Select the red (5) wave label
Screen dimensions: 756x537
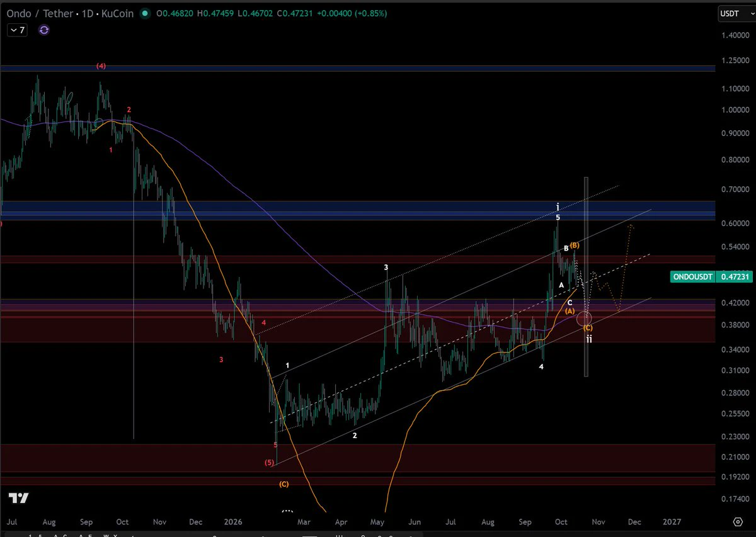pos(269,463)
